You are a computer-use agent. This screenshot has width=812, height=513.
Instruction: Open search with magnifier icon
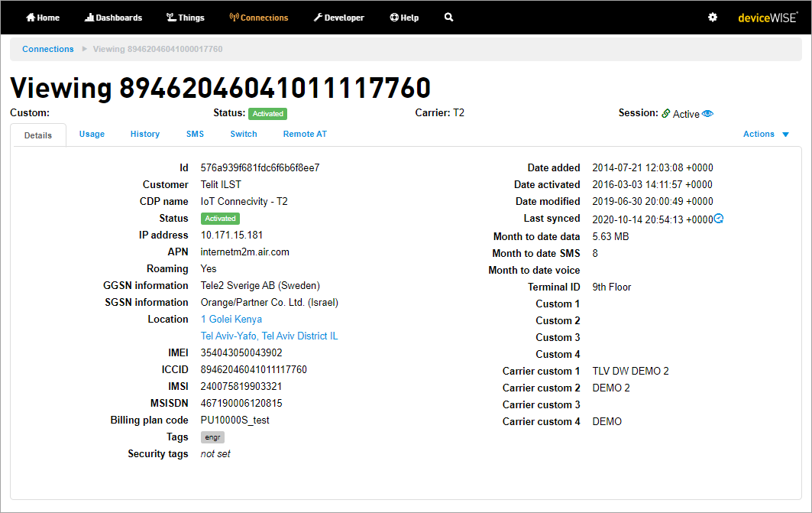click(448, 17)
